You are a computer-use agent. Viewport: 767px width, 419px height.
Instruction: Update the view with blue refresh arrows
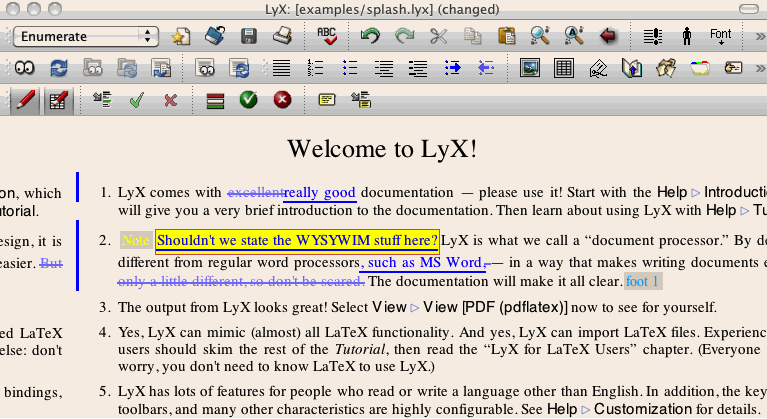click(59, 68)
